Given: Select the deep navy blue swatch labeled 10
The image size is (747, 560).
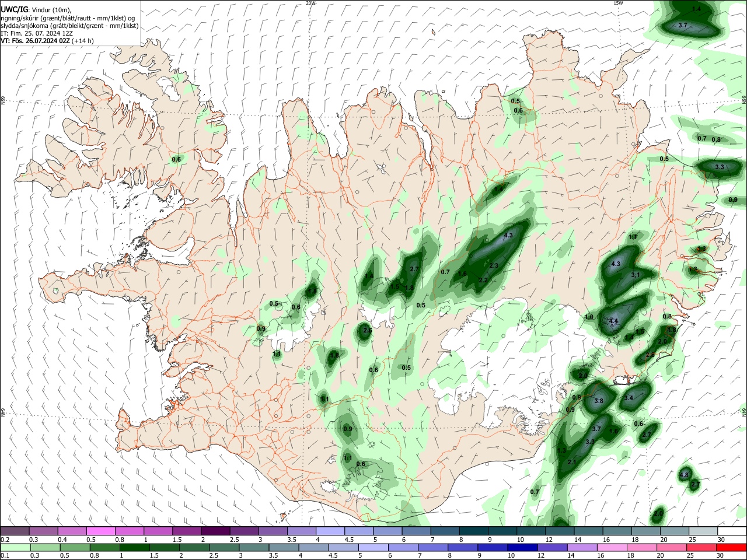Looking at the screenshot, I should point(522,547).
